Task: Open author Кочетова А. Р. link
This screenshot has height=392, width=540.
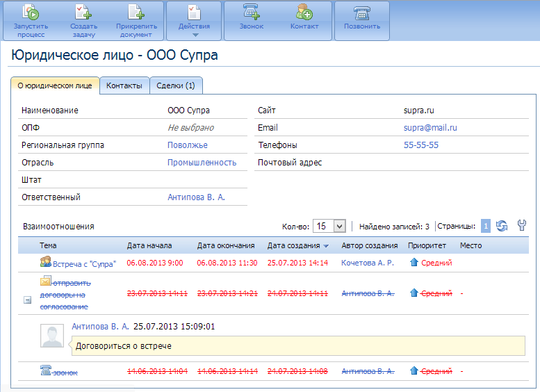Action: pyautogui.click(x=368, y=263)
